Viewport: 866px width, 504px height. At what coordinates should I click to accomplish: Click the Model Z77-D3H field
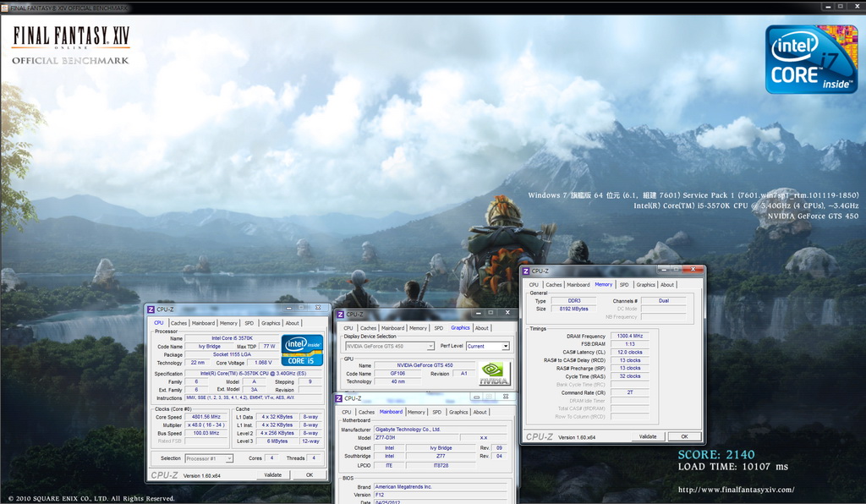click(415, 437)
